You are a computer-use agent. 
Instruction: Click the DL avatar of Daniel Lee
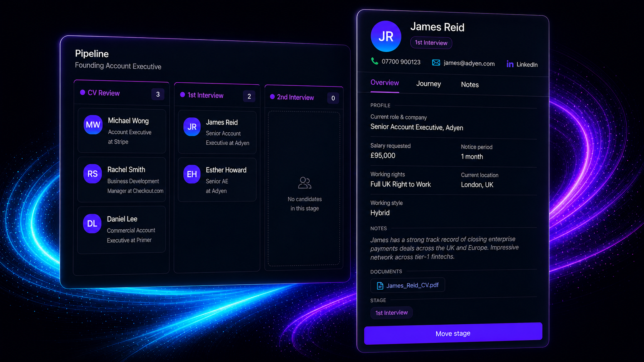(92, 224)
